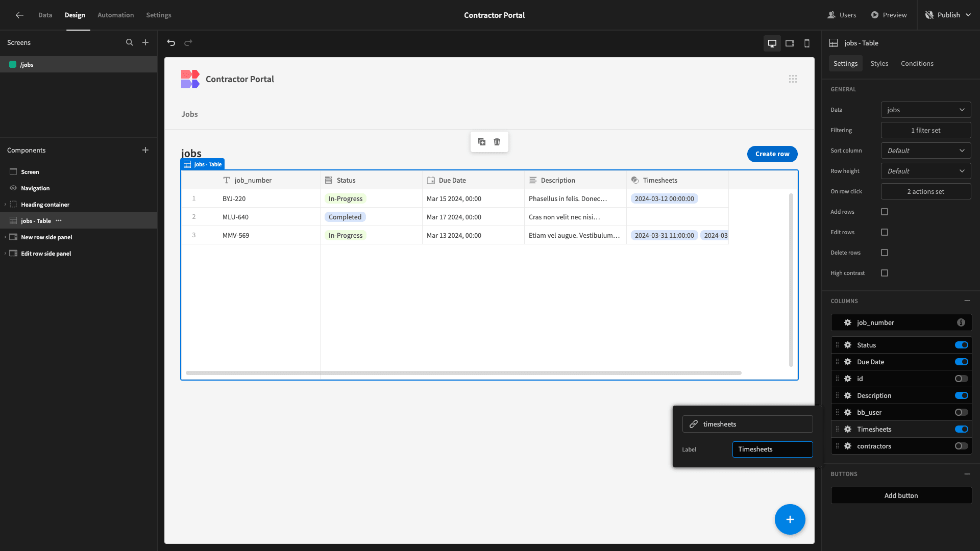
Task: Click the mobile view icon
Action: 807,42
